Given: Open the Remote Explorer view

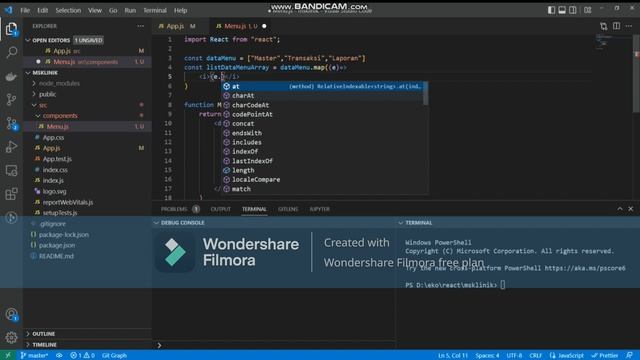Looking at the screenshot, I should pos(11,170).
